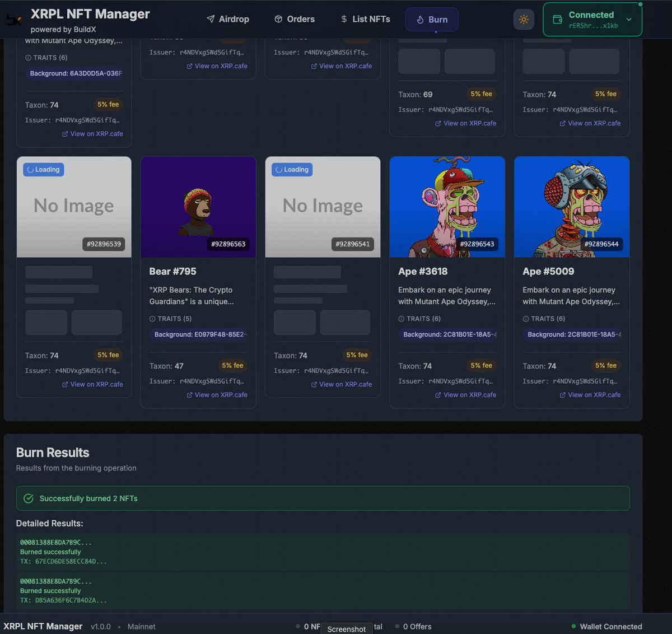Click Ape #3618 title
The height and width of the screenshot is (634, 672).
[x=423, y=271]
